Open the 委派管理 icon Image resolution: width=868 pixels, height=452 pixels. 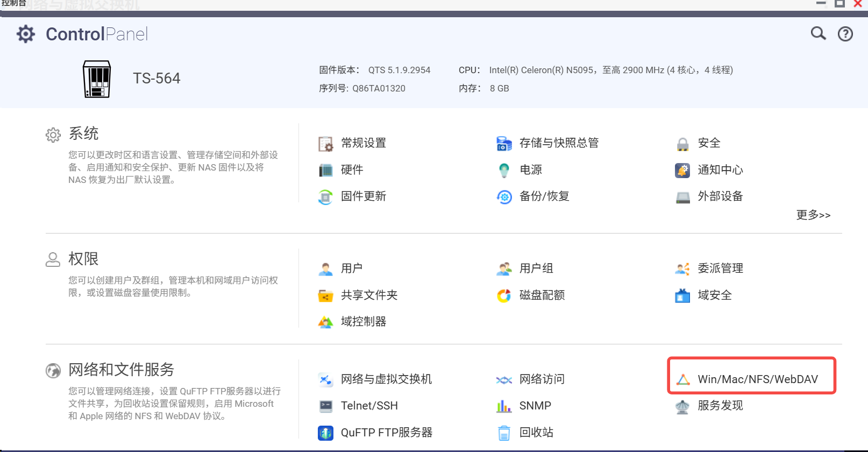pyautogui.click(x=682, y=269)
